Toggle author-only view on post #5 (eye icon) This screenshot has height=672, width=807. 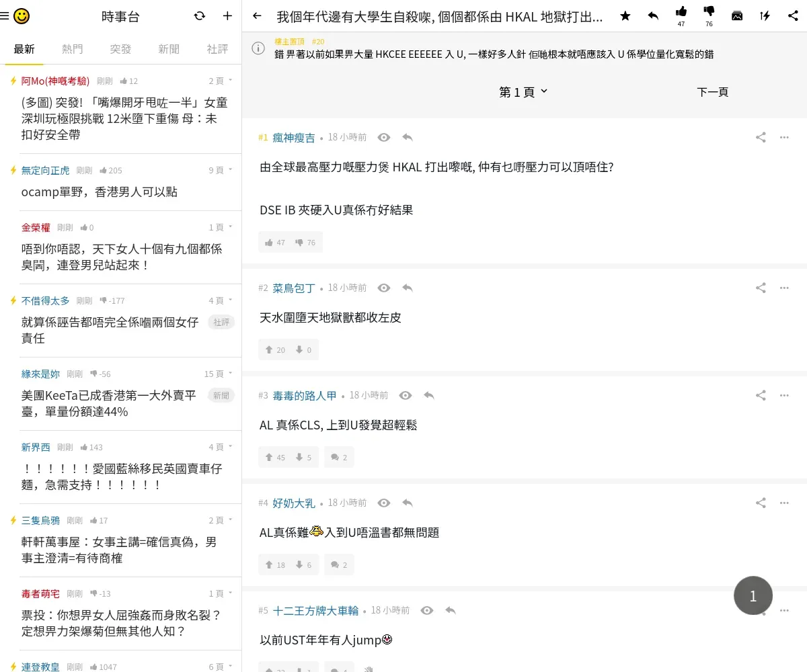click(427, 610)
